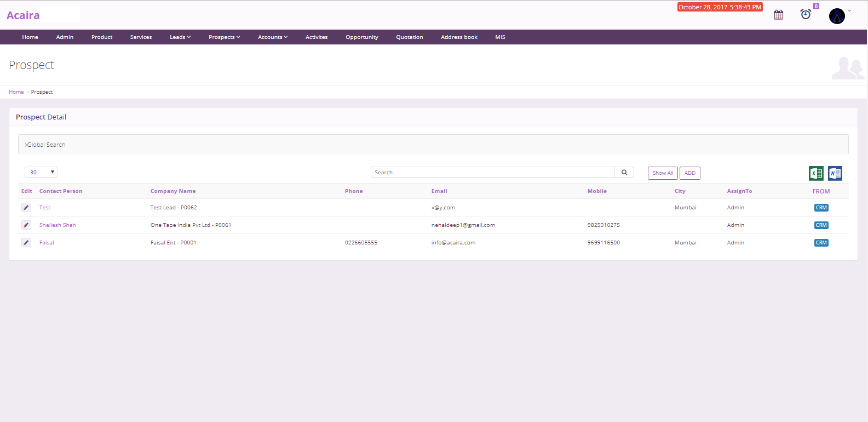Screen dimensions: 868x422
Task: Open the alarm clock reminders icon
Action: 806,14
